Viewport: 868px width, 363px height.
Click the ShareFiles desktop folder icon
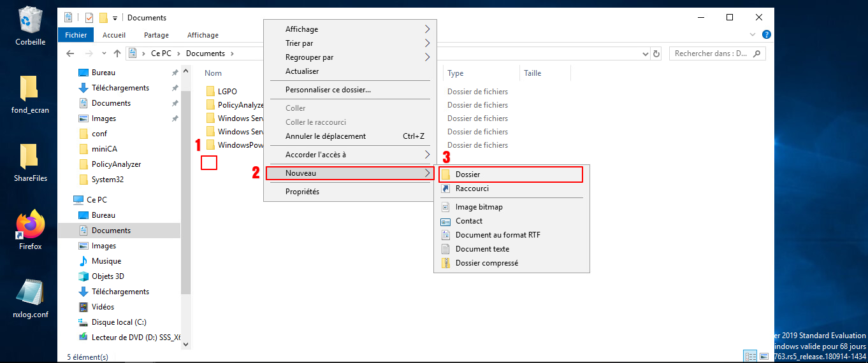tap(30, 157)
